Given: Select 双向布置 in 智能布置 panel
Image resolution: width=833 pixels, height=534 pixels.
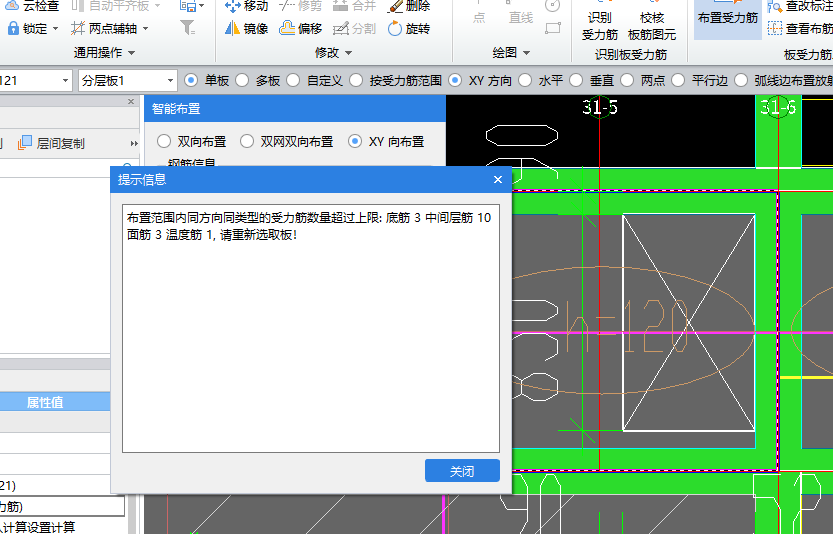Looking at the screenshot, I should 164,141.
